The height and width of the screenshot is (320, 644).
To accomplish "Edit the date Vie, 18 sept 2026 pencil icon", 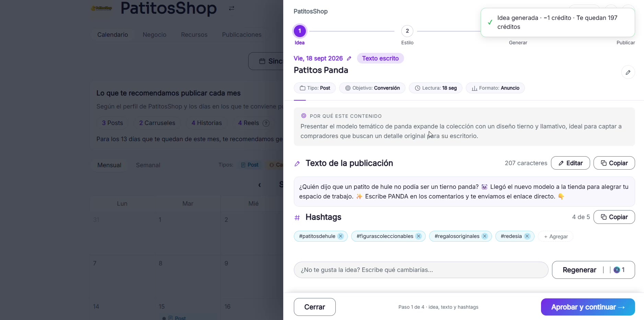I will click(349, 58).
